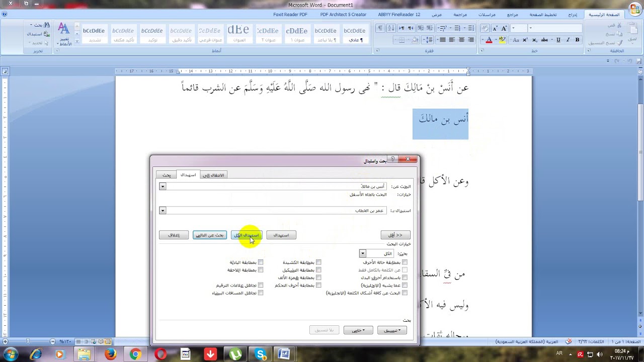Open Skype from the taskbar
Image resolution: width=644 pixels, height=362 pixels.
tap(261, 354)
